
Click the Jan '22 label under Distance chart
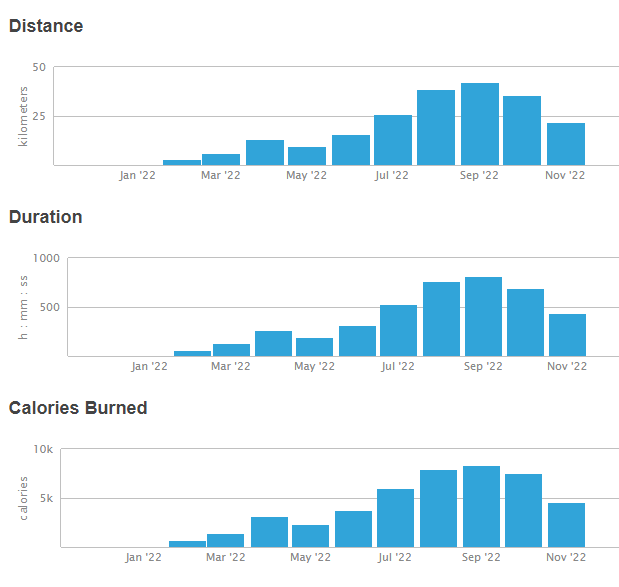point(137,176)
